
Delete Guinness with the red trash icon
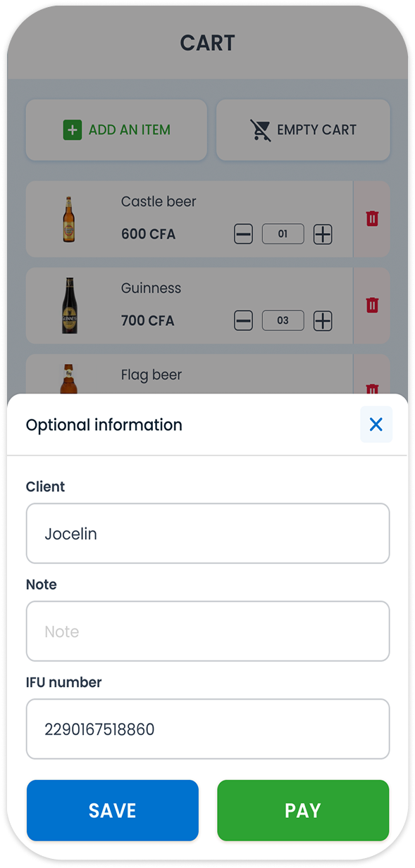point(372,306)
